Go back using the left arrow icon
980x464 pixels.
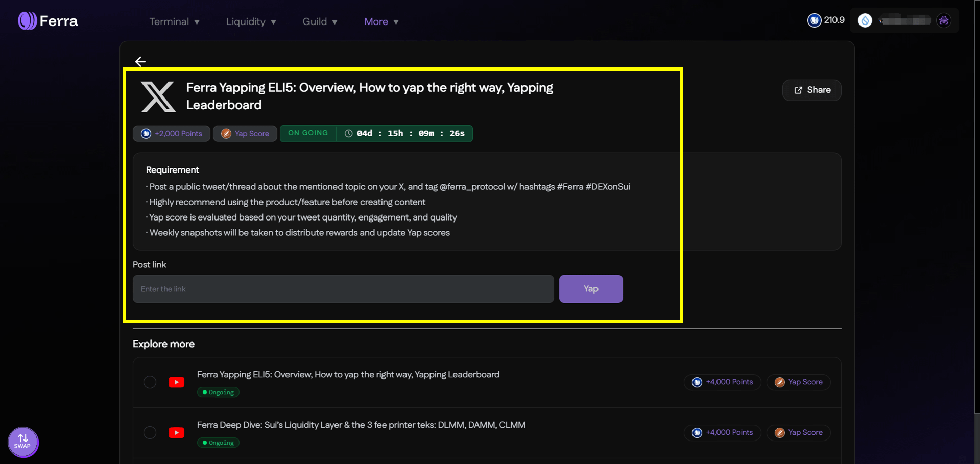[140, 61]
